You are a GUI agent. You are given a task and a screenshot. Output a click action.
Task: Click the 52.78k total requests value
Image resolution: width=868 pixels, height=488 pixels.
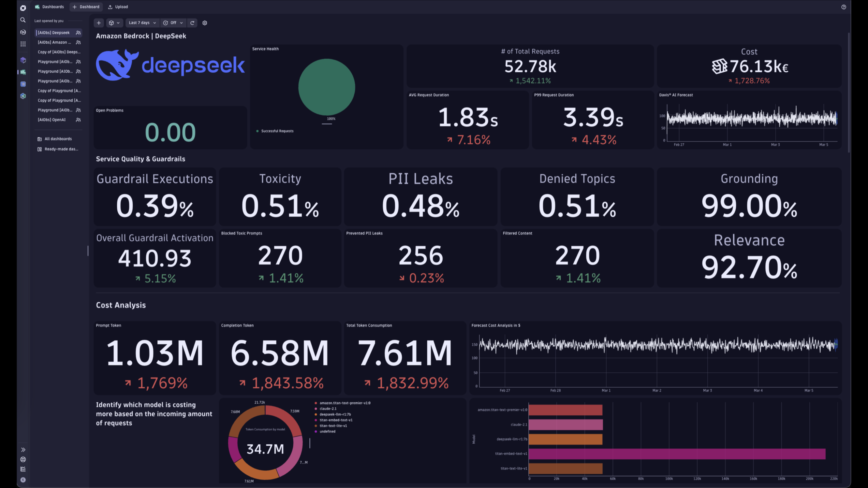[x=530, y=66]
